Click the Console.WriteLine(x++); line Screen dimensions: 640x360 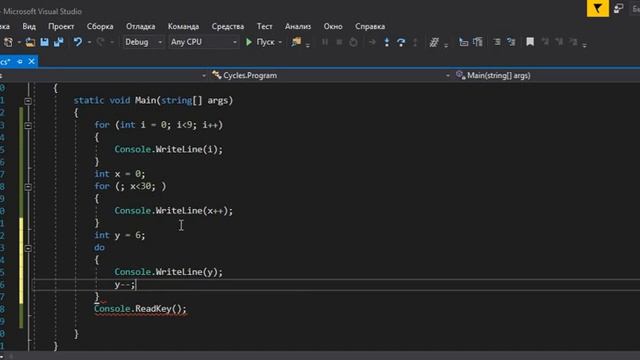coord(173,211)
